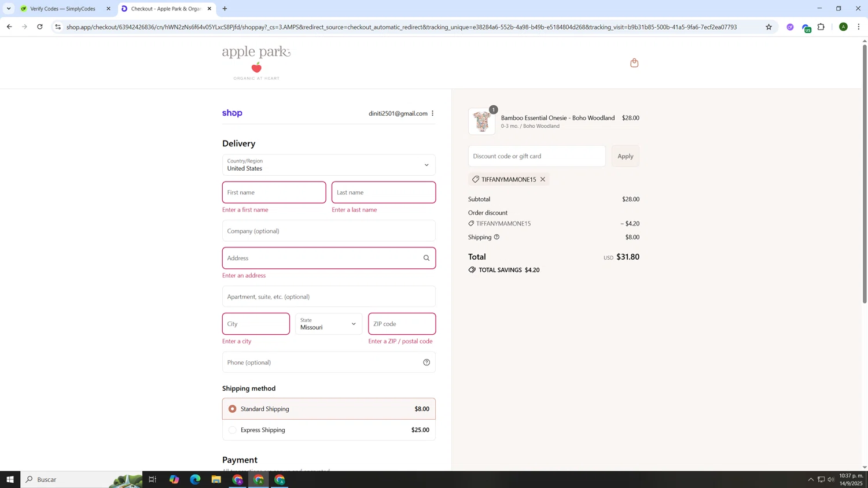Click the ZIP code field
This screenshot has width=868, height=488.
pyautogui.click(x=402, y=324)
